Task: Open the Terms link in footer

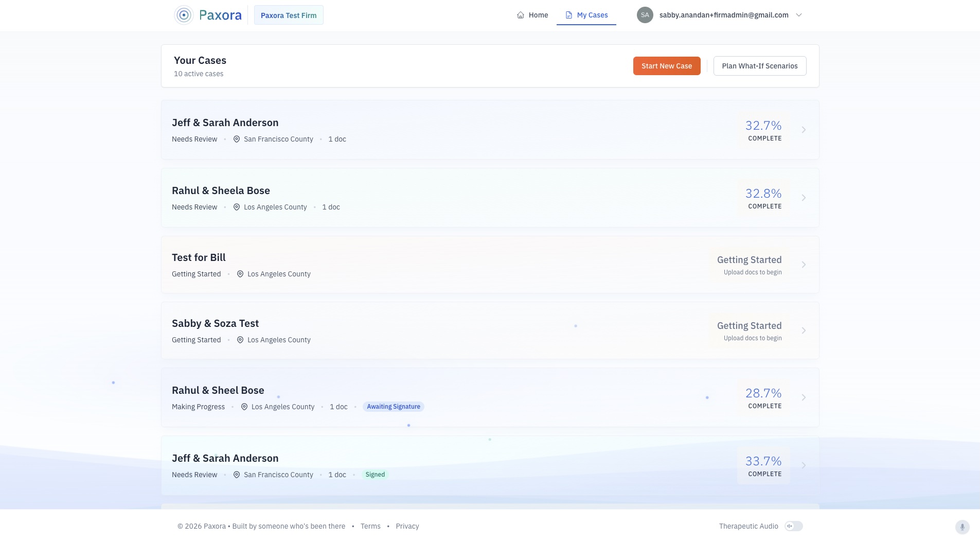Action: (370, 526)
